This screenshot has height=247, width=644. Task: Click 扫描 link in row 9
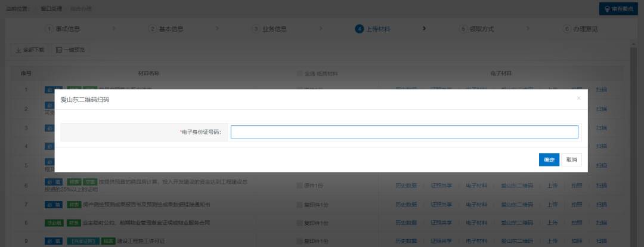click(601, 242)
